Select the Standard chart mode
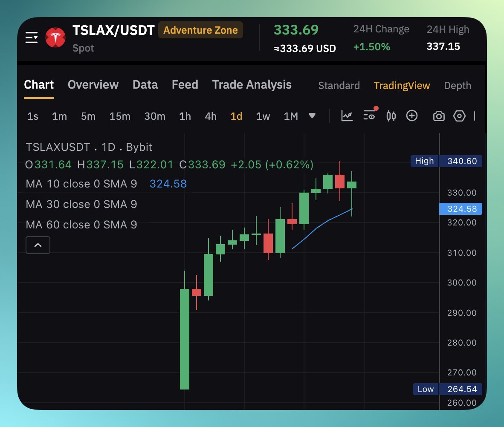The width and height of the screenshot is (504, 427). pyautogui.click(x=339, y=86)
